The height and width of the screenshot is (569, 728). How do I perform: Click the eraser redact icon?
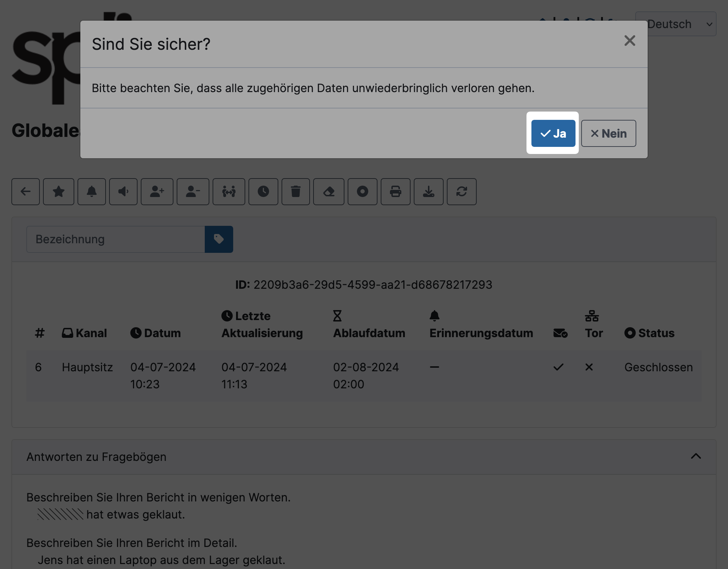[x=329, y=192]
